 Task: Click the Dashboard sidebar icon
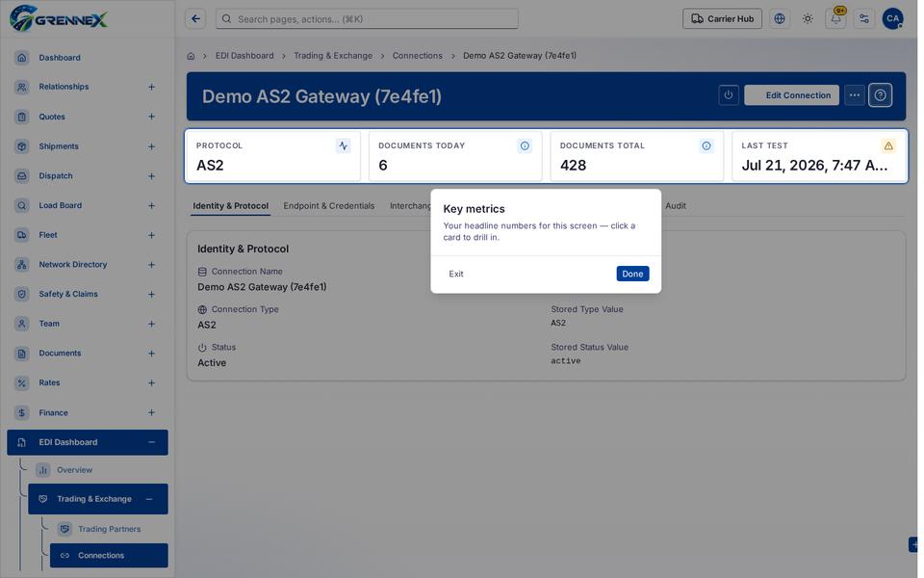tap(22, 57)
